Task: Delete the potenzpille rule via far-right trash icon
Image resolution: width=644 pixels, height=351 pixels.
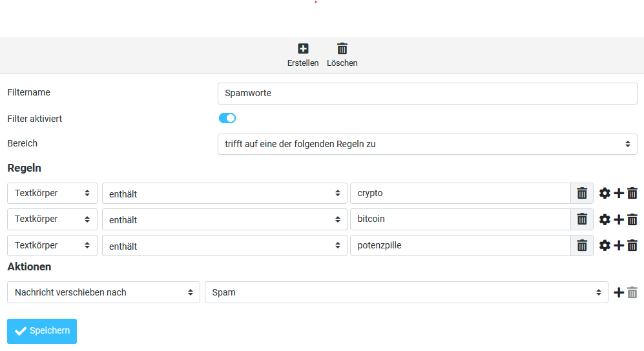Action: [x=632, y=245]
